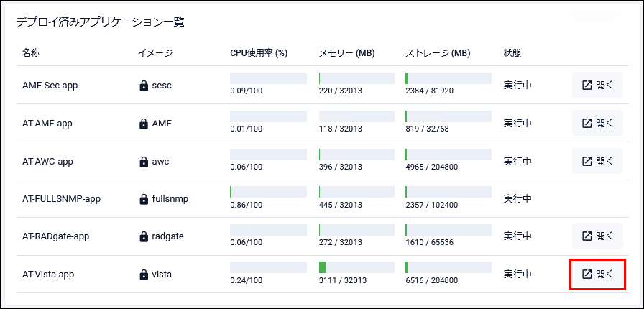The width and height of the screenshot is (644, 309).
Task: Click the lock icon next to sesc
Action: point(144,86)
